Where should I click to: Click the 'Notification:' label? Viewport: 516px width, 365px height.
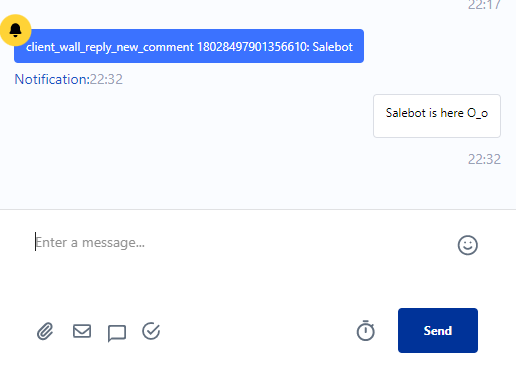click(52, 79)
